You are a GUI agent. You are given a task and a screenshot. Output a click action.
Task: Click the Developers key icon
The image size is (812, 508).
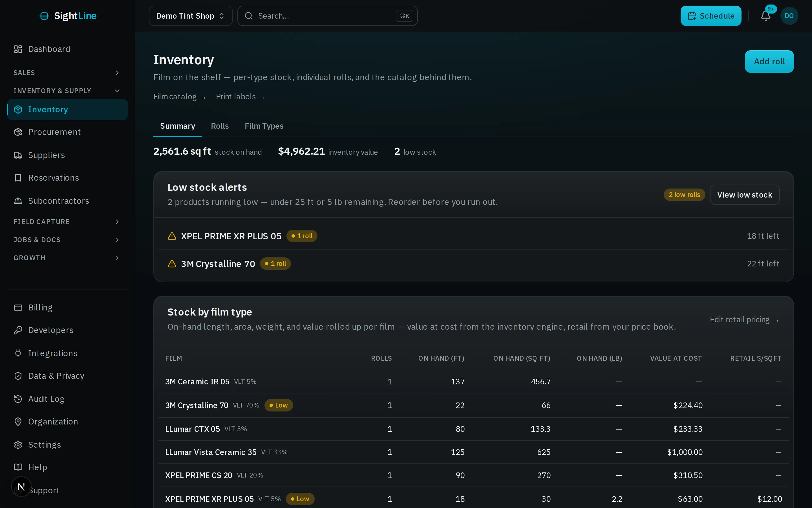(18, 330)
